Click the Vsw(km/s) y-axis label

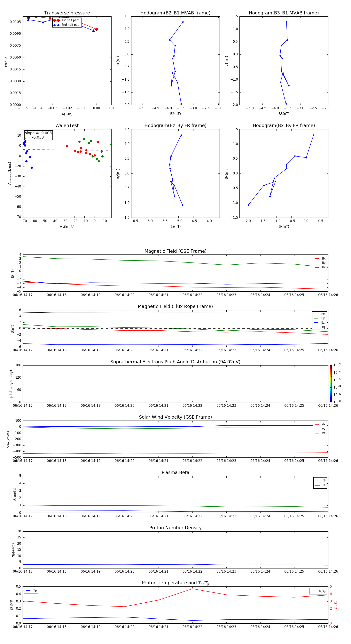click(x=8, y=439)
